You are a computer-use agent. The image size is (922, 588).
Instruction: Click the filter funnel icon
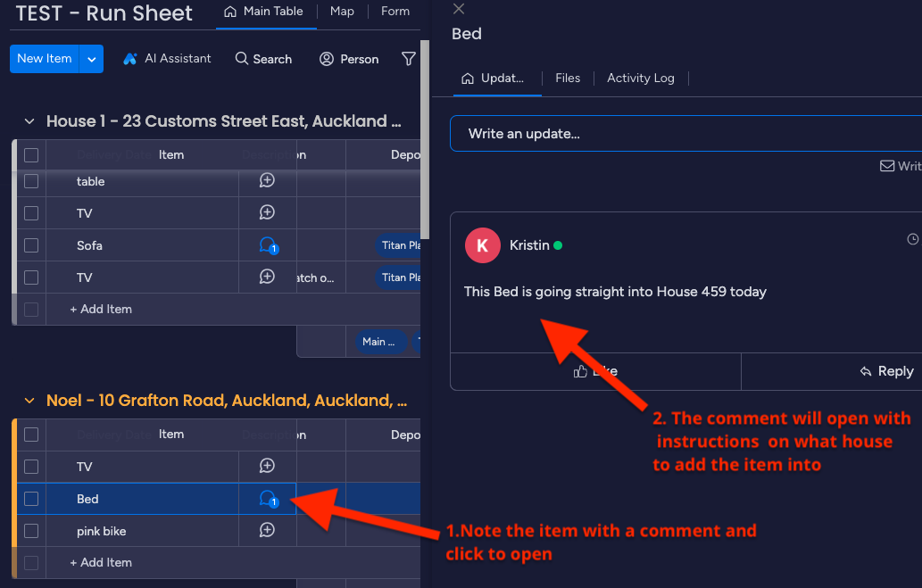click(409, 59)
